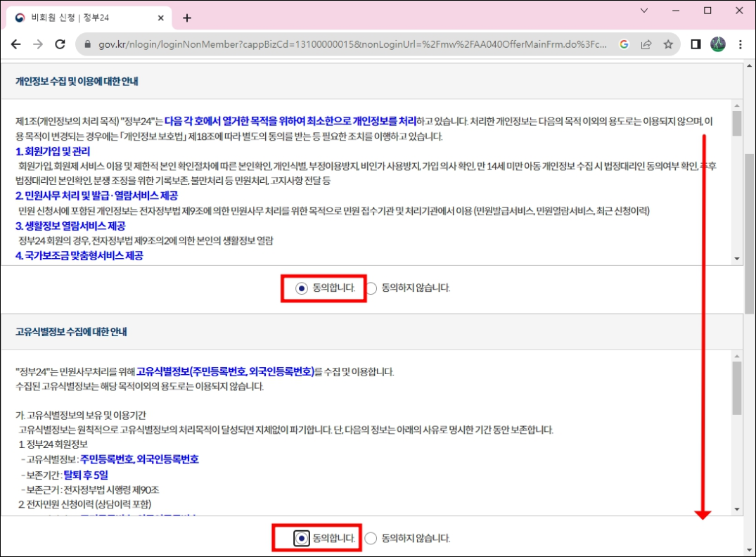Select 동의하지 않습니다 under 고유식별정보 section
Image resolution: width=756 pixels, height=557 pixels.
pos(371,538)
